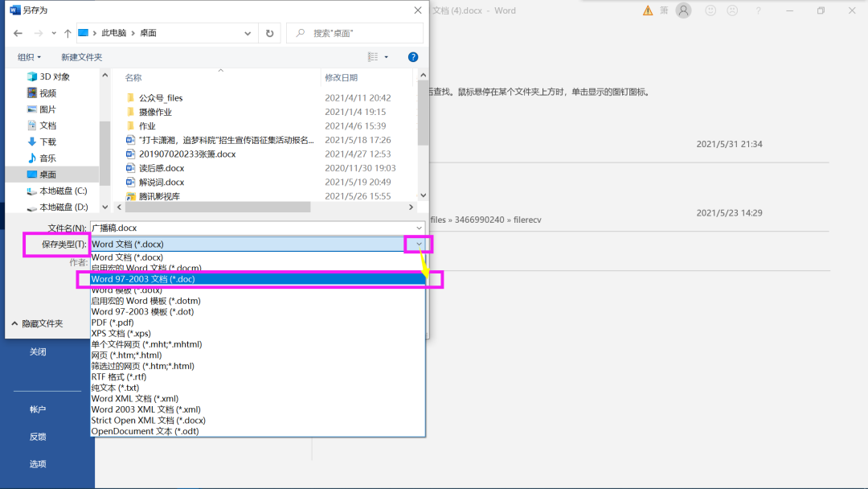This screenshot has height=489, width=868.
Task: Click the user account avatar icon
Action: [x=684, y=10]
